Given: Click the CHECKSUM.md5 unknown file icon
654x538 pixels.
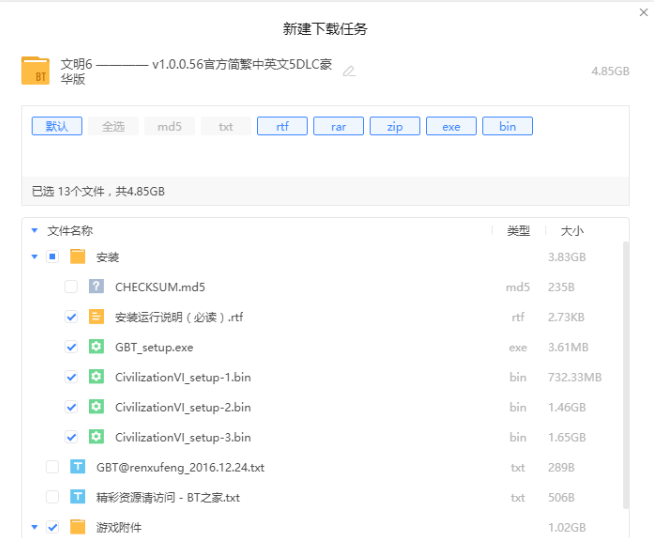Looking at the screenshot, I should click(96, 287).
